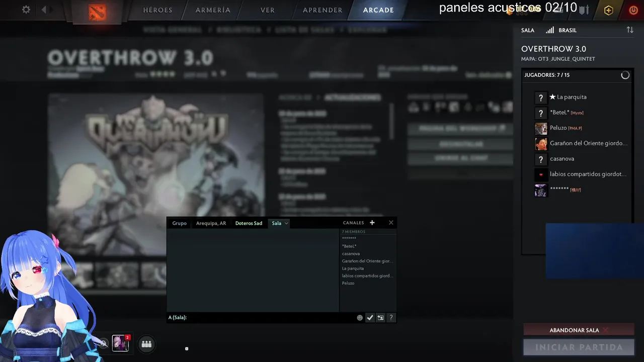Viewport: 644px width, 362px height.
Task: Click the lobby swap arrows icon
Action: click(x=630, y=30)
